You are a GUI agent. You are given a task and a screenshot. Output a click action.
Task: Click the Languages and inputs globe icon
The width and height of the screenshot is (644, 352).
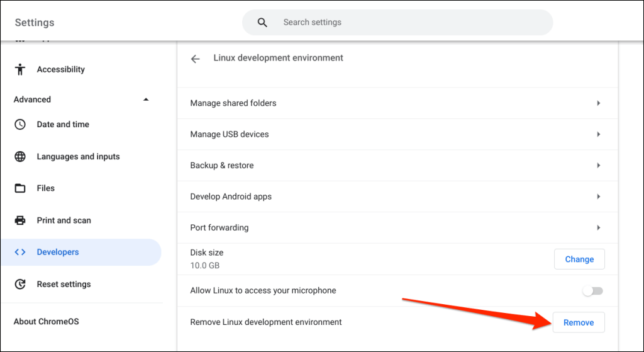pos(20,157)
